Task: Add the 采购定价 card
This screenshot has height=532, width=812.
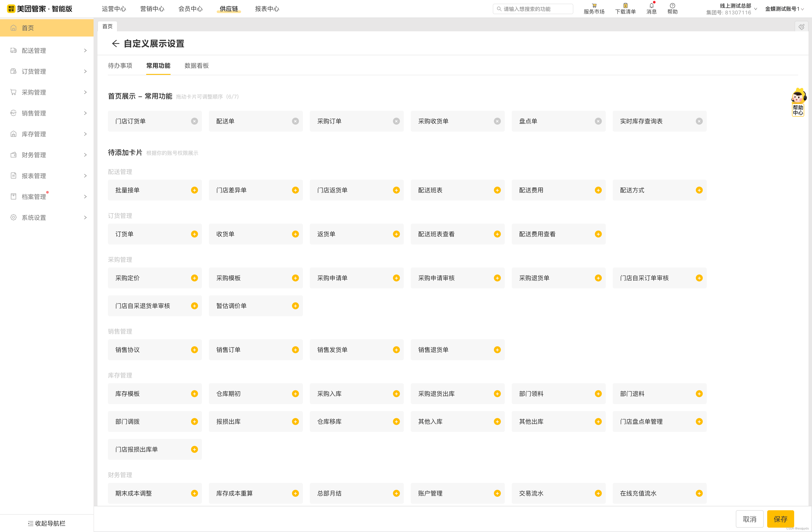Action: [195, 278]
